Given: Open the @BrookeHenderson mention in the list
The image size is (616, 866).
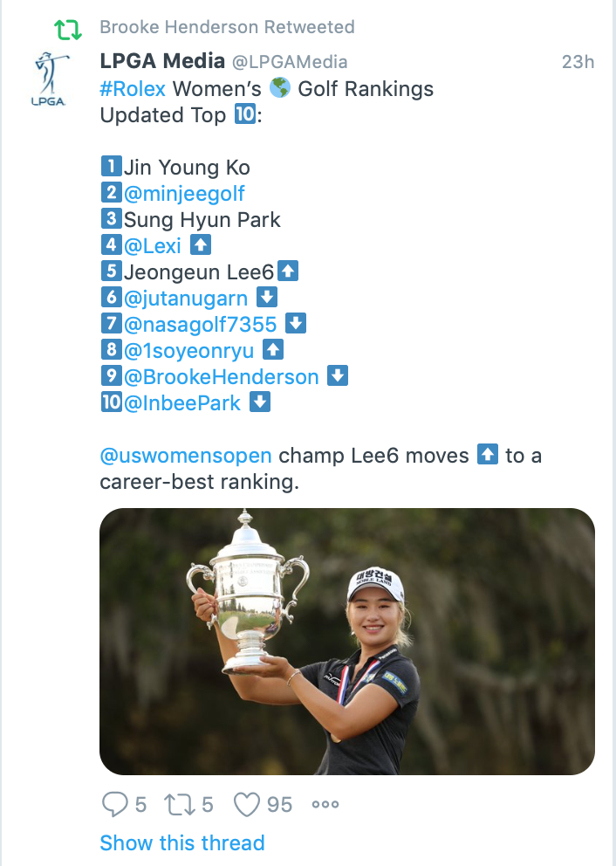Looking at the screenshot, I should 222,376.
